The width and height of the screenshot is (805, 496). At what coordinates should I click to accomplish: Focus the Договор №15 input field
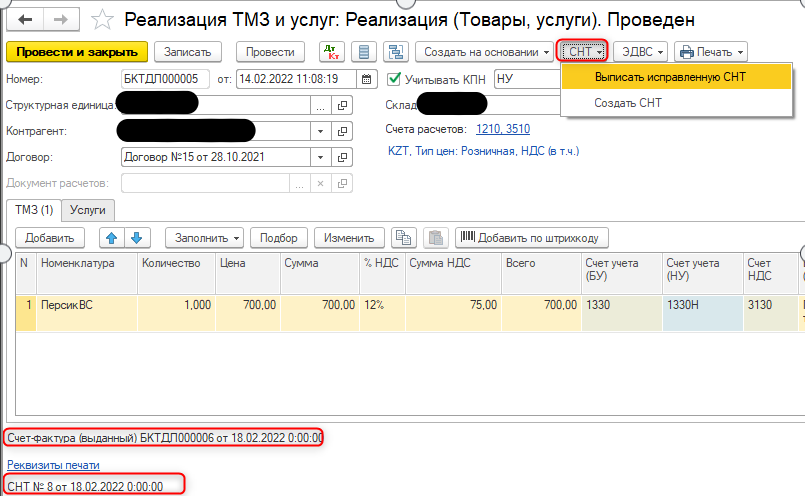[216, 157]
